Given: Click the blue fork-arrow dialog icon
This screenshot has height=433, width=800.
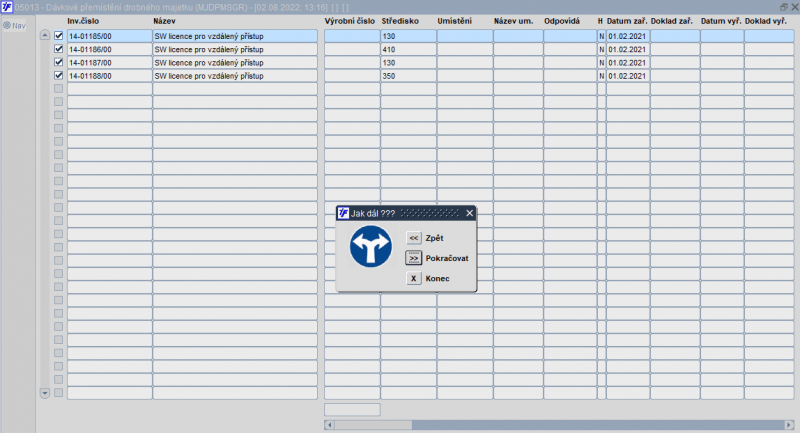Looking at the screenshot, I should click(x=371, y=246).
